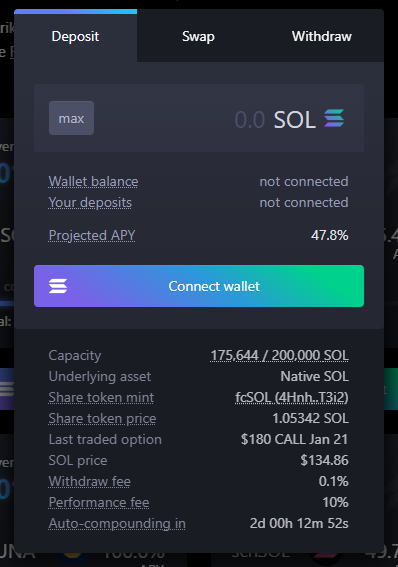
Task: Open the fcSOL (4Hnh..T3i2) mint link
Action: (292, 397)
